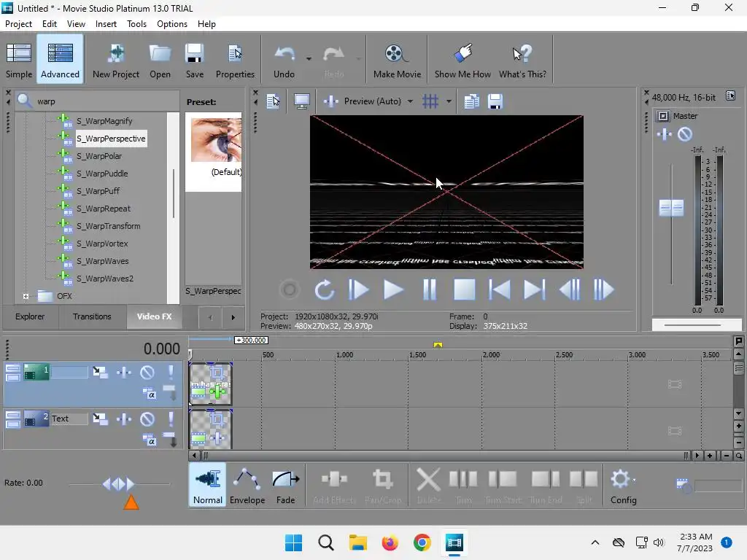747x560 pixels.
Task: Open Preview (Auto) quality dropdown
Action: pos(410,101)
